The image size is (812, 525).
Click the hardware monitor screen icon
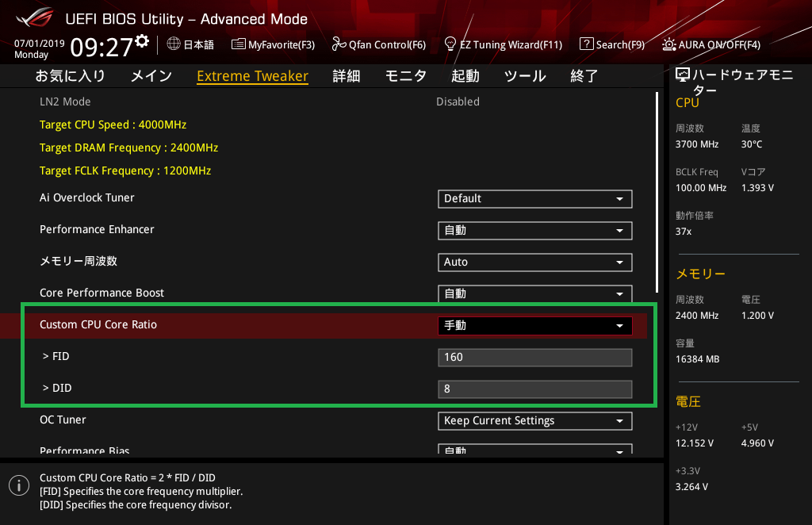(683, 75)
